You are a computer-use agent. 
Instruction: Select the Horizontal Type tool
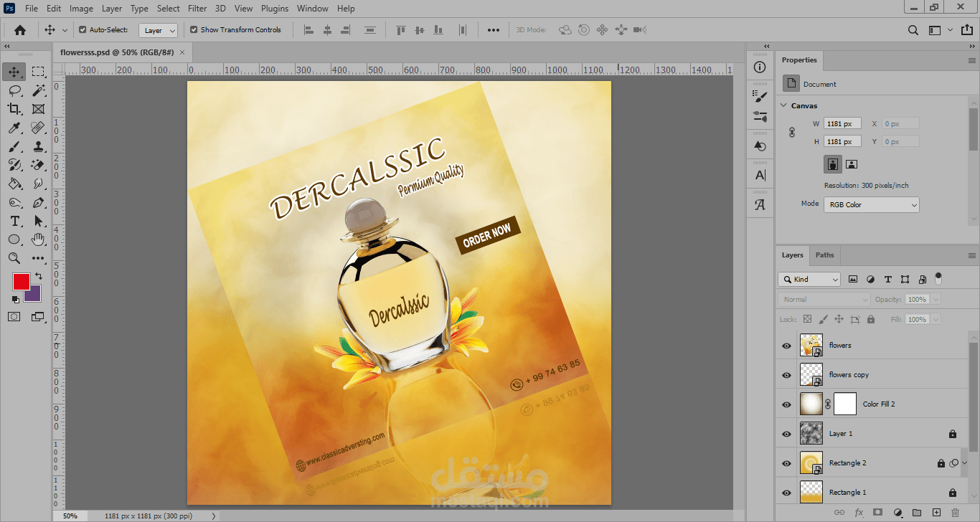(14, 221)
